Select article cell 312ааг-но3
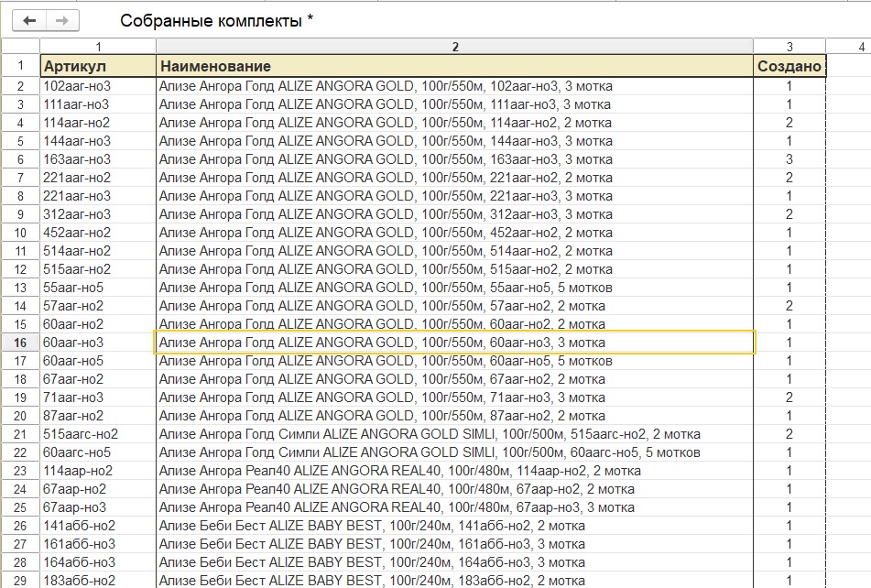Image resolution: width=871 pixels, height=588 pixels. click(x=98, y=214)
